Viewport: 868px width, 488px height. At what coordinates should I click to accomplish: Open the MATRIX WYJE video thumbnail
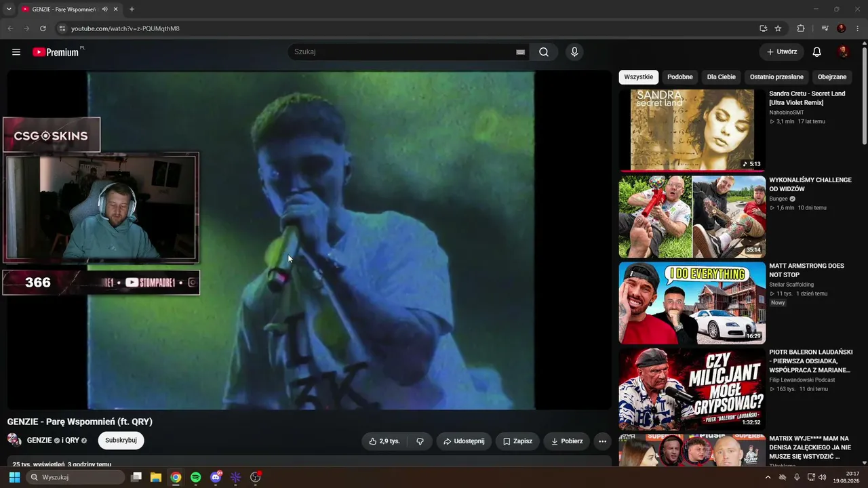(x=692, y=450)
